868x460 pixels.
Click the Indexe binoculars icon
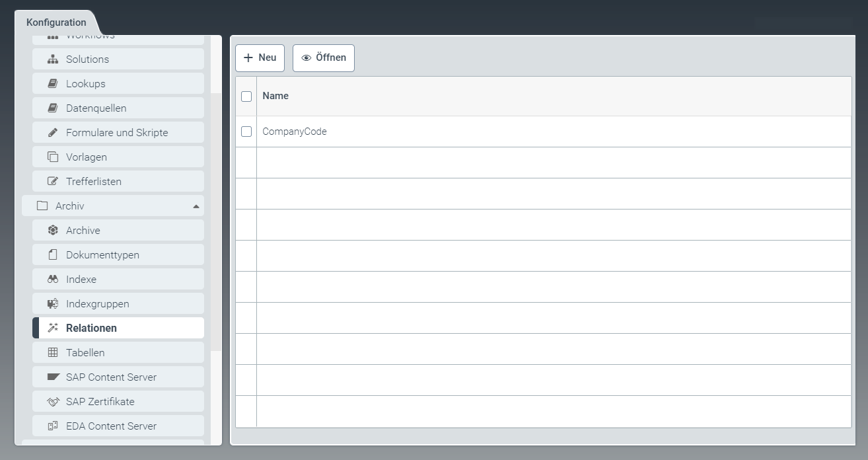53,280
